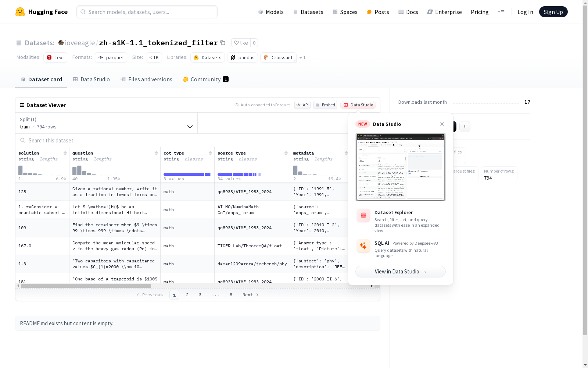Open the Dataset card tab
Image resolution: width=588 pixels, height=368 pixels.
41,79
